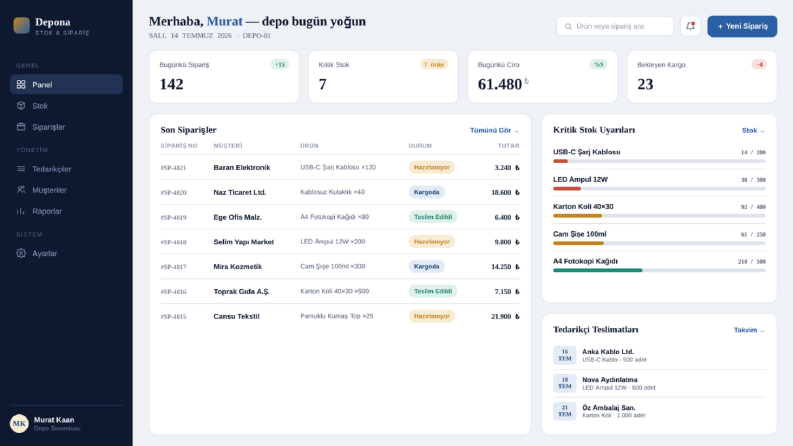Click Hazırlanıyor status for Baran Elektronik
The width and height of the screenshot is (793, 446).
click(431, 167)
